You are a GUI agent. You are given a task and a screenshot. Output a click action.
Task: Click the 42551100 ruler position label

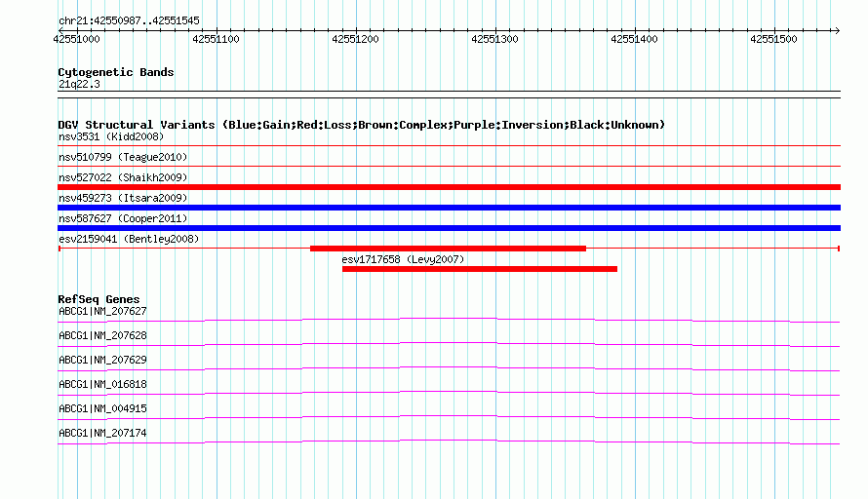click(x=216, y=39)
